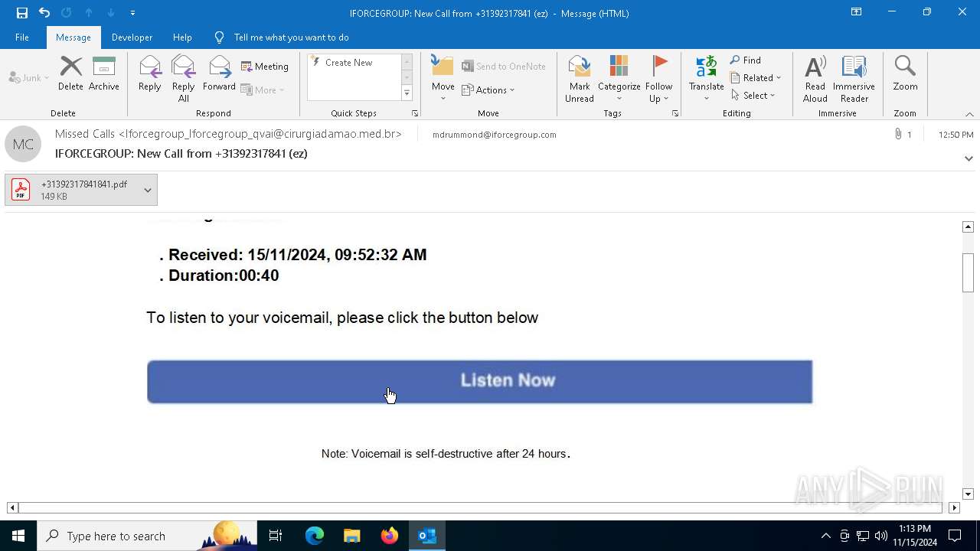The image size is (980, 551).
Task: Open the Related dropdown
Action: tap(756, 78)
